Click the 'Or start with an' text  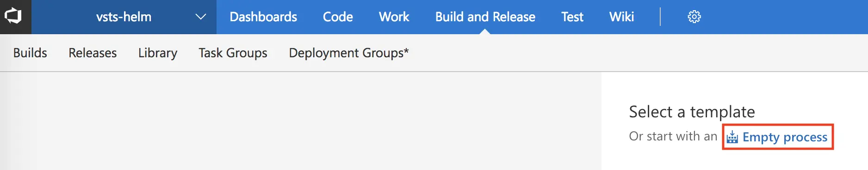point(673,136)
